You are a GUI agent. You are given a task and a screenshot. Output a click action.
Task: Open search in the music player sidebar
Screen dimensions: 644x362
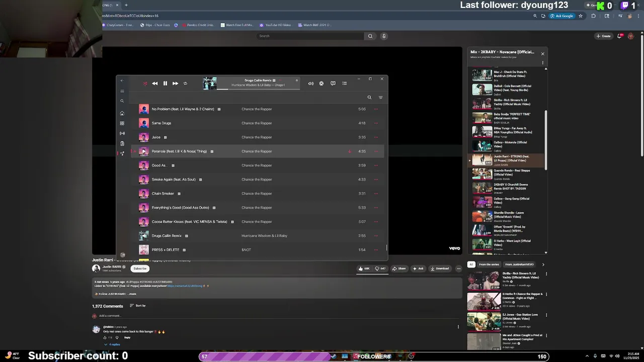(122, 101)
